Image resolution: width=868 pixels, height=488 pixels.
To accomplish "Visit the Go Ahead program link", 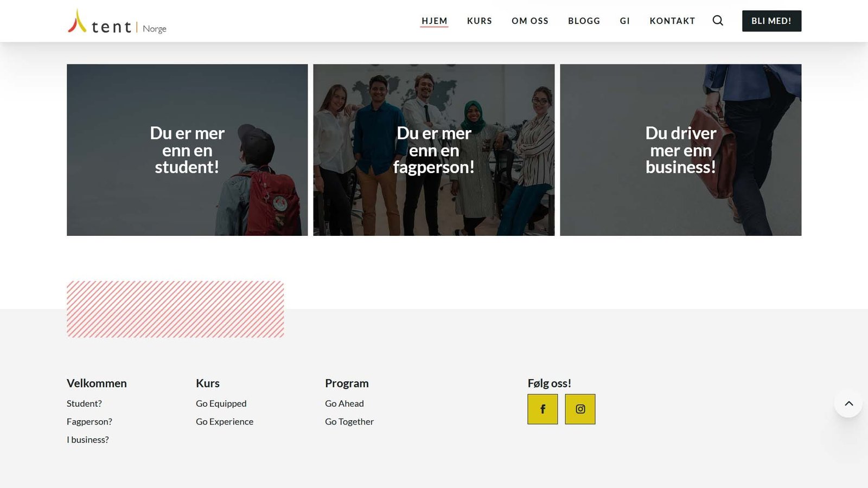I will coord(344,403).
